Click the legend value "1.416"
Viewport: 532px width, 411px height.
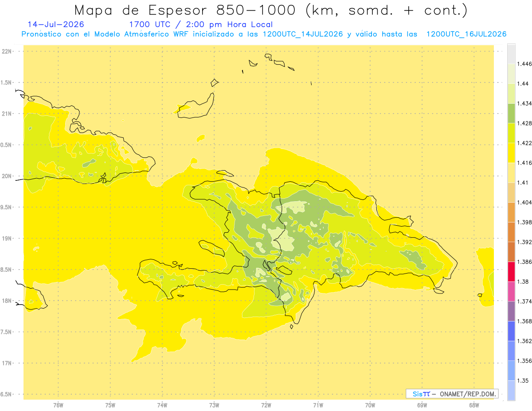524,163
